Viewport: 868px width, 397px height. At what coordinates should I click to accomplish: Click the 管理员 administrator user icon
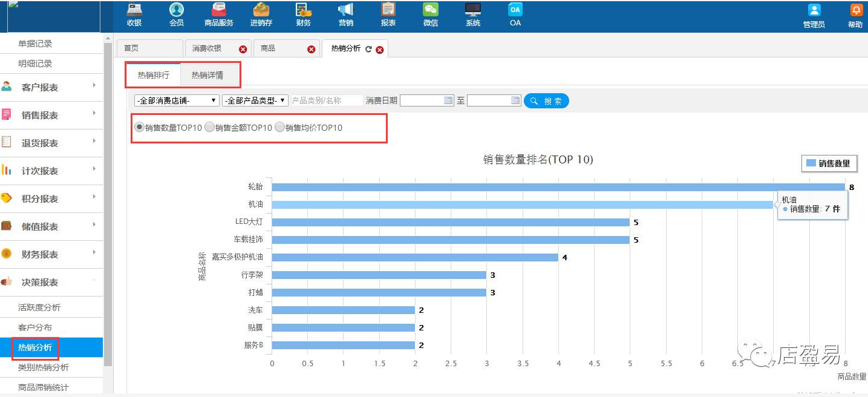click(x=814, y=11)
